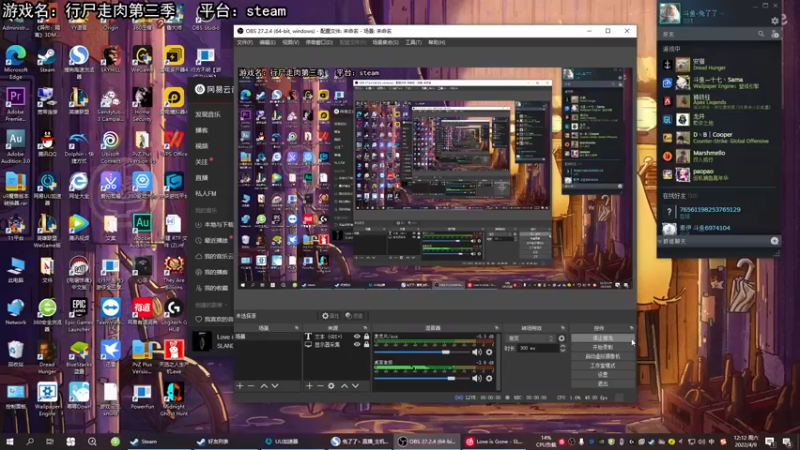The width and height of the screenshot is (800, 450).
Task: Move the scene up in Scenes panel
Action: coord(264,386)
